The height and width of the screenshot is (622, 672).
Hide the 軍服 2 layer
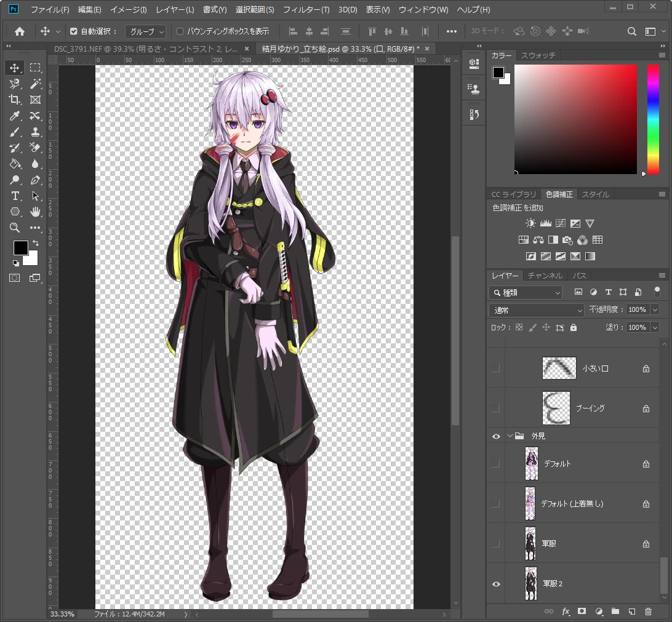(496, 584)
